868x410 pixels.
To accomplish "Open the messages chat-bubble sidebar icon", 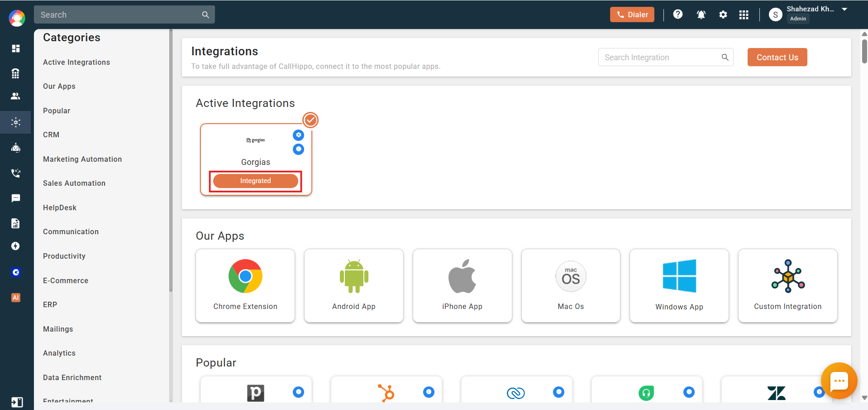I will (x=16, y=198).
